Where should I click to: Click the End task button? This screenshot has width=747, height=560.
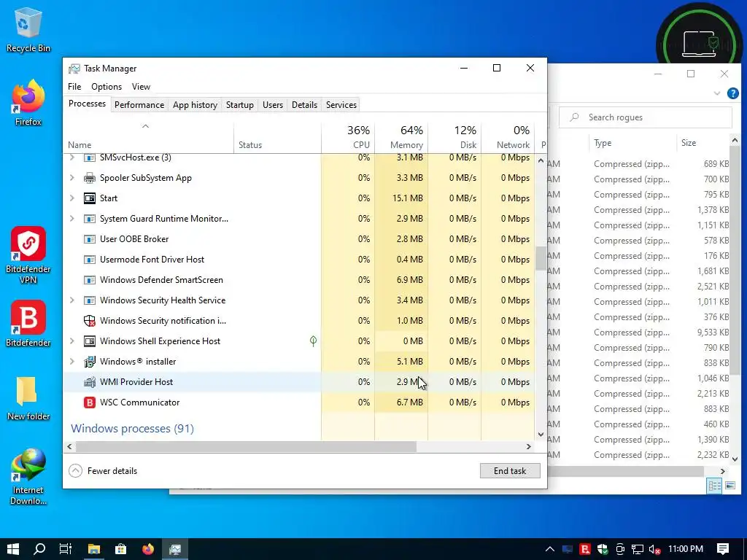[x=510, y=471]
